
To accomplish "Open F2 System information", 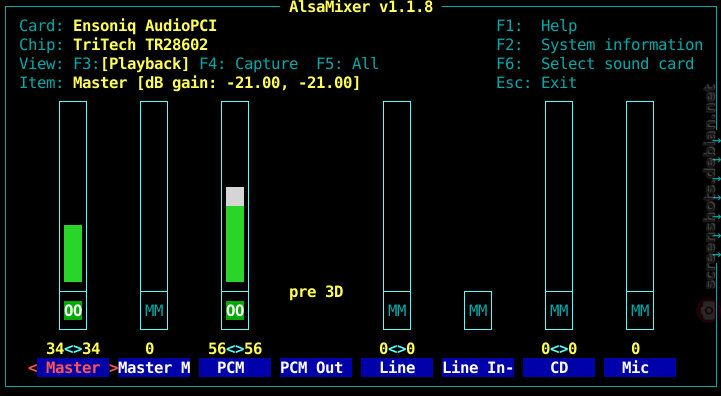I will point(600,45).
